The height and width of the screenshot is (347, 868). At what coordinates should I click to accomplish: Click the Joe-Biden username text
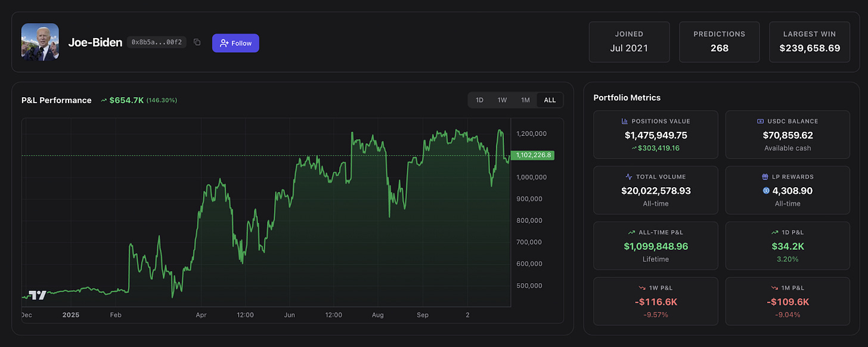click(95, 42)
